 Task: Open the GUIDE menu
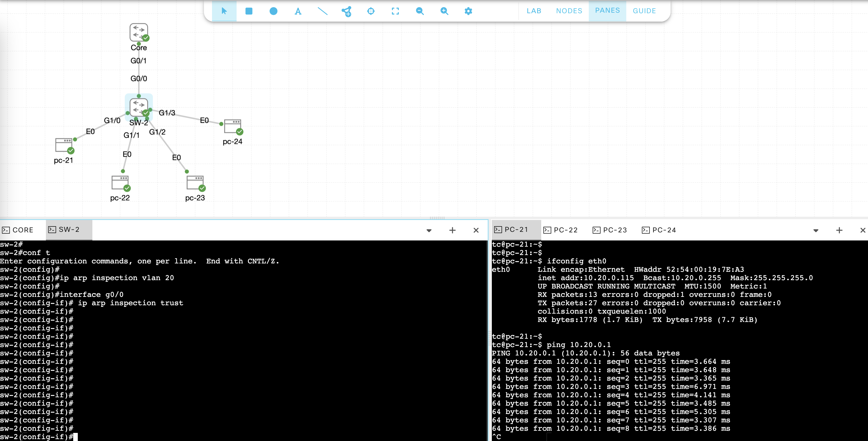(644, 11)
